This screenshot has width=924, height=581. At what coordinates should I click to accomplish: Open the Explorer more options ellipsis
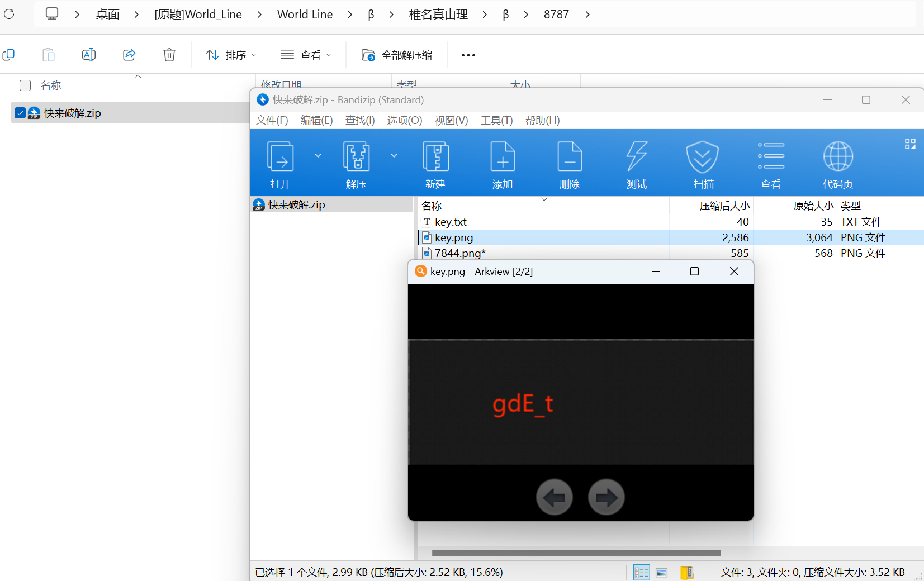click(468, 55)
